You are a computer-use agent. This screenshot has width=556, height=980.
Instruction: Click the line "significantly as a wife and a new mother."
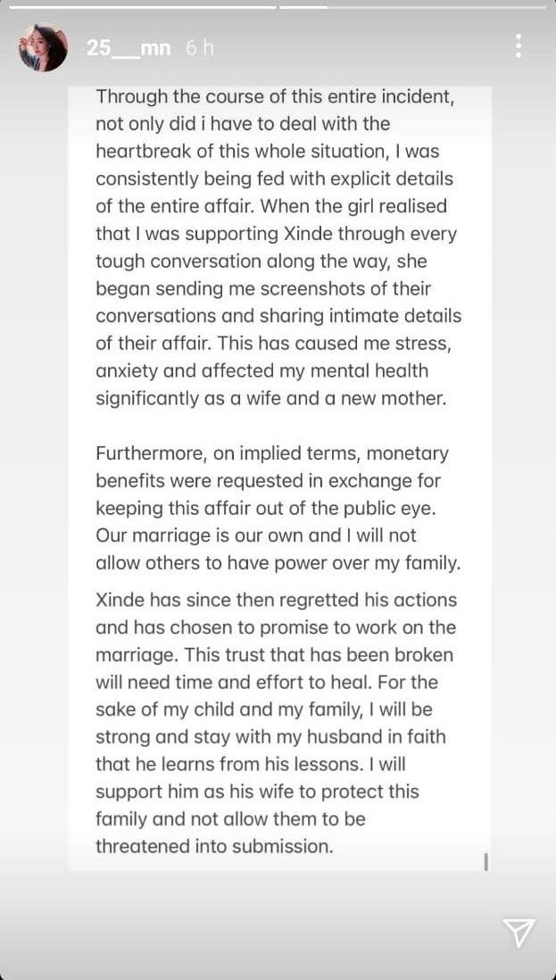[271, 399]
